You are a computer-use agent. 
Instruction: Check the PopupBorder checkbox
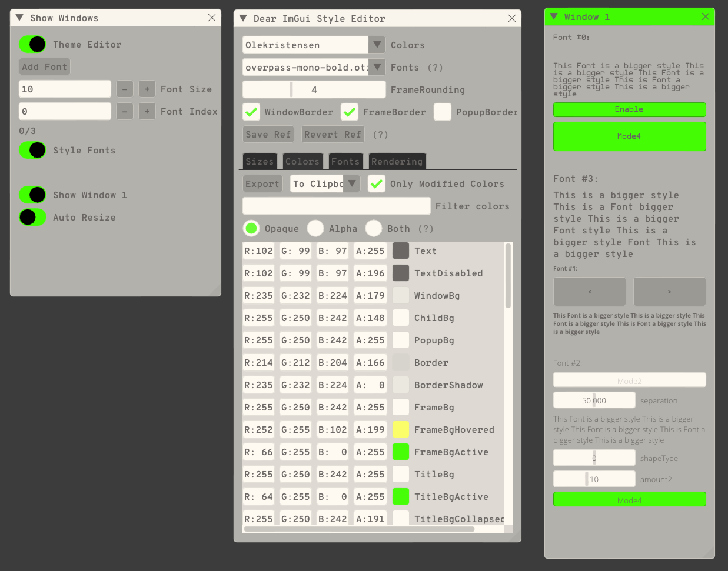click(x=443, y=112)
